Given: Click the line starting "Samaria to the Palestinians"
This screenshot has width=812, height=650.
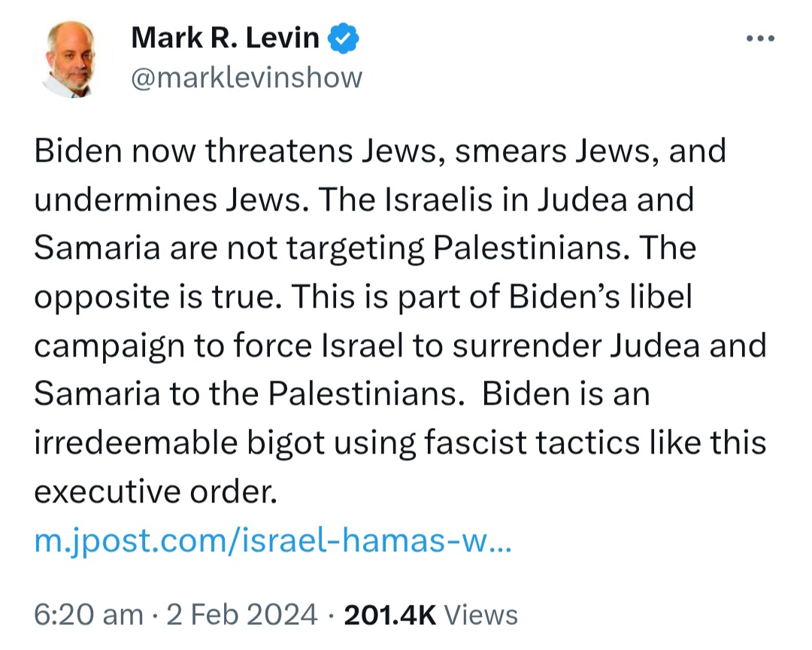Looking at the screenshot, I should 342,394.
